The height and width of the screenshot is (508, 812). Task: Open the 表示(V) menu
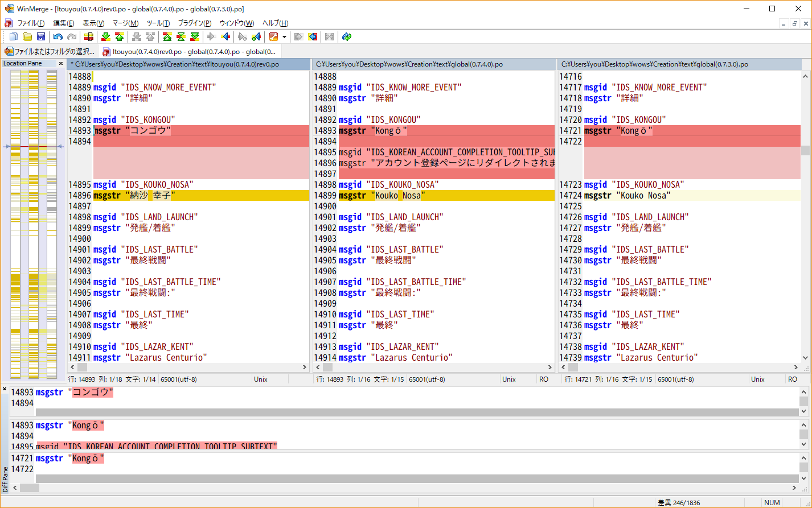[93, 23]
